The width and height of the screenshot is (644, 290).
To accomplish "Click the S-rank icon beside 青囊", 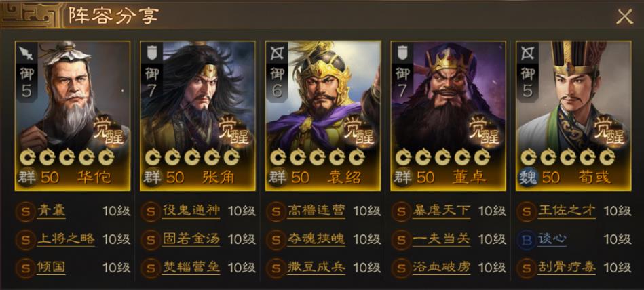I will point(26,212).
